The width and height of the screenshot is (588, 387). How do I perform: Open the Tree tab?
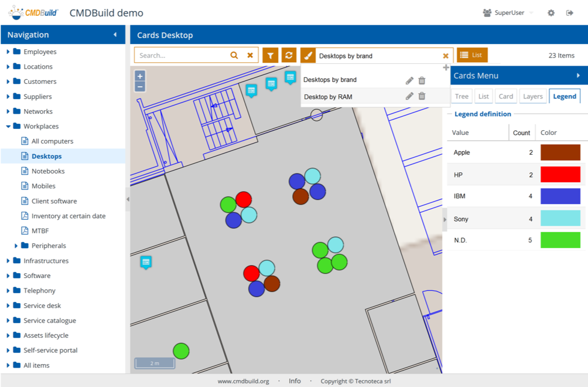[x=461, y=97]
